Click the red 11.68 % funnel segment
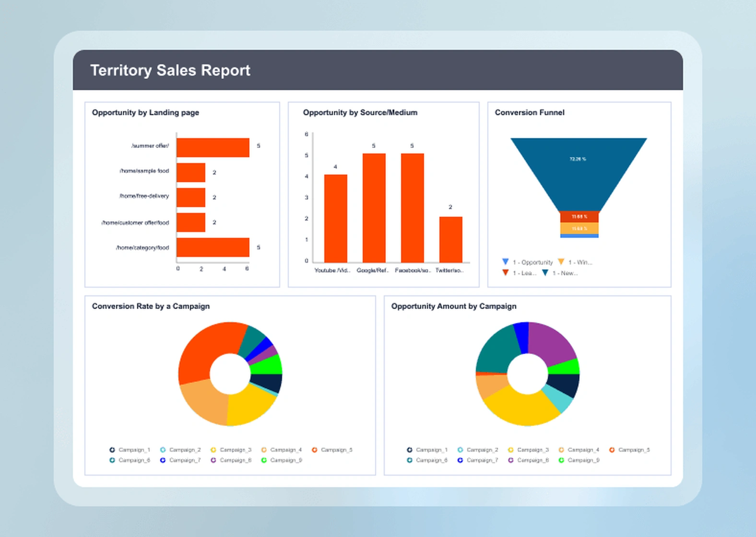The width and height of the screenshot is (756, 537). 579,217
